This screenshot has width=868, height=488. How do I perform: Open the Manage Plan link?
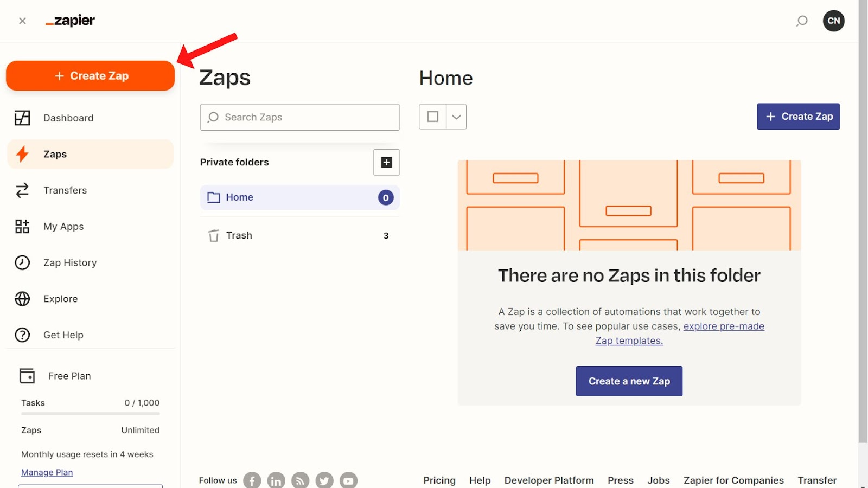(47, 472)
